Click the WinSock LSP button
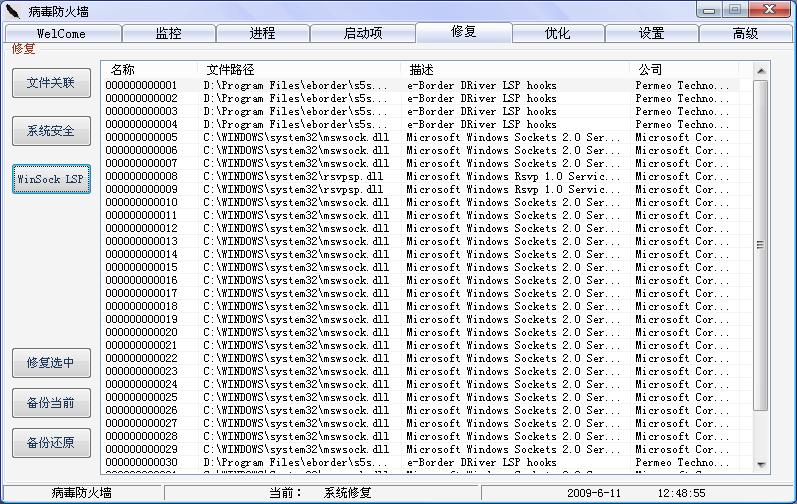The width and height of the screenshot is (797, 504). pos(51,179)
